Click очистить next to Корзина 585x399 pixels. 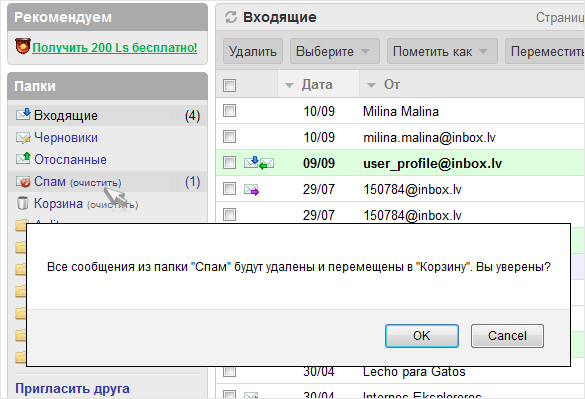[113, 205]
